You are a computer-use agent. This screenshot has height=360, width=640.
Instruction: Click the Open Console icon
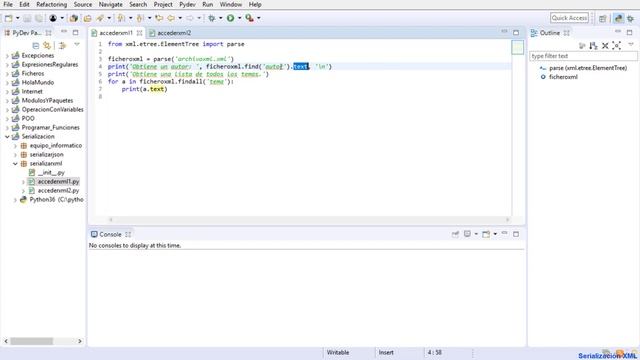tap(486, 234)
